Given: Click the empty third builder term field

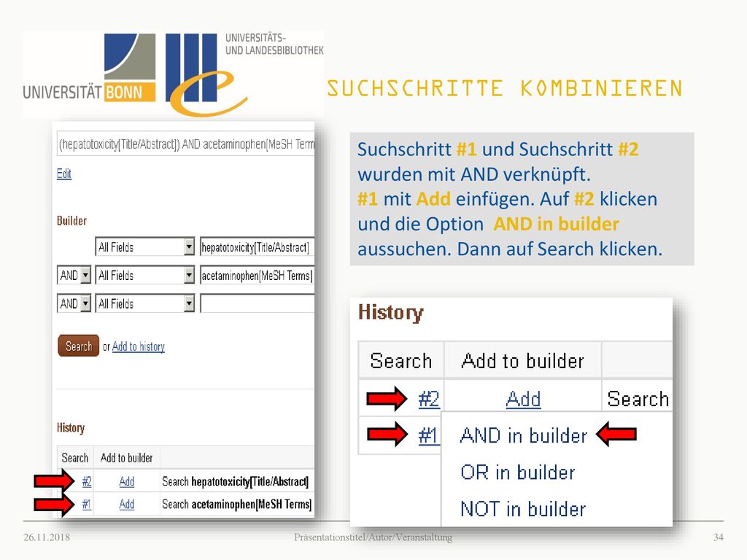Looking at the screenshot, I should click(x=258, y=303).
